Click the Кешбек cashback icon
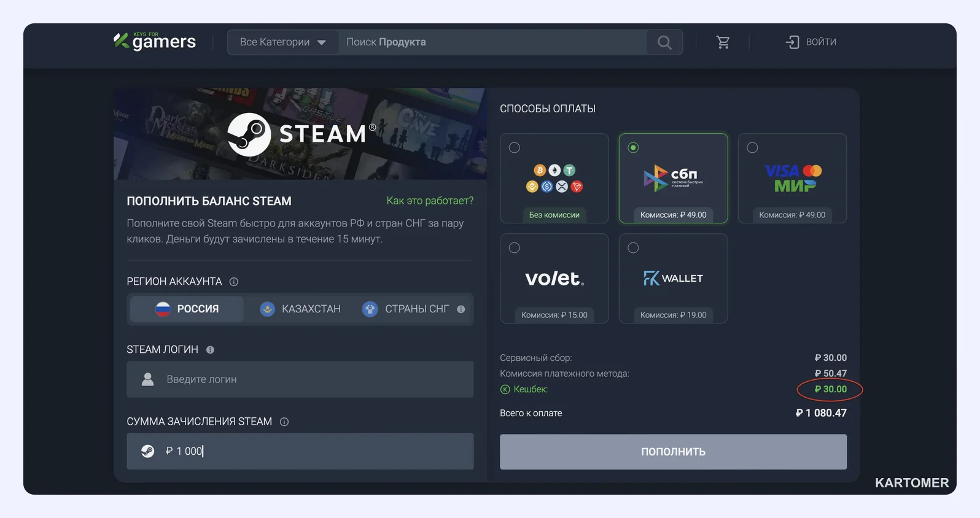This screenshot has height=518, width=980. [505, 389]
